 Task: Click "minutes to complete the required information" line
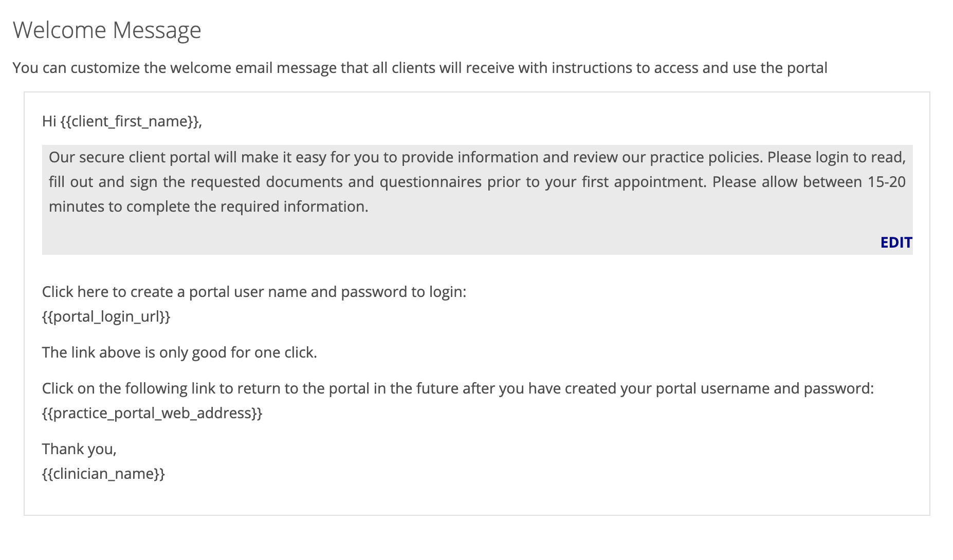(208, 207)
